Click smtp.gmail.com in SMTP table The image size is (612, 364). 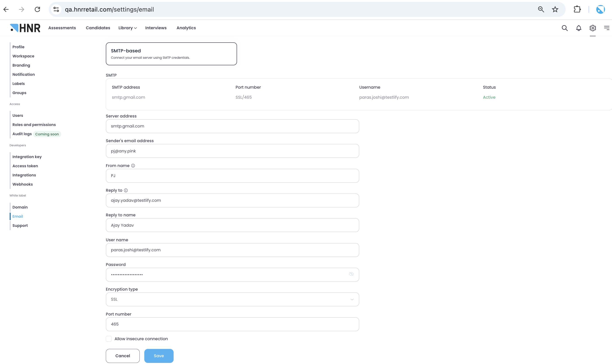(128, 97)
